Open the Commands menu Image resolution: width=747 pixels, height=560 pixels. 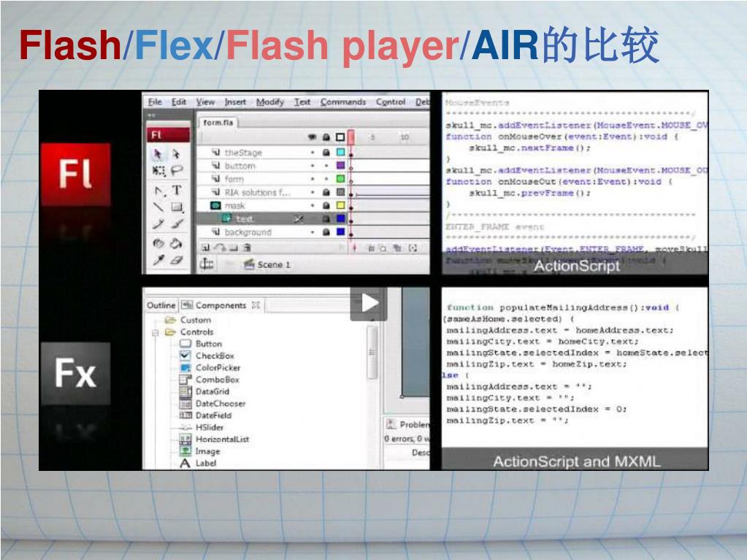(343, 102)
